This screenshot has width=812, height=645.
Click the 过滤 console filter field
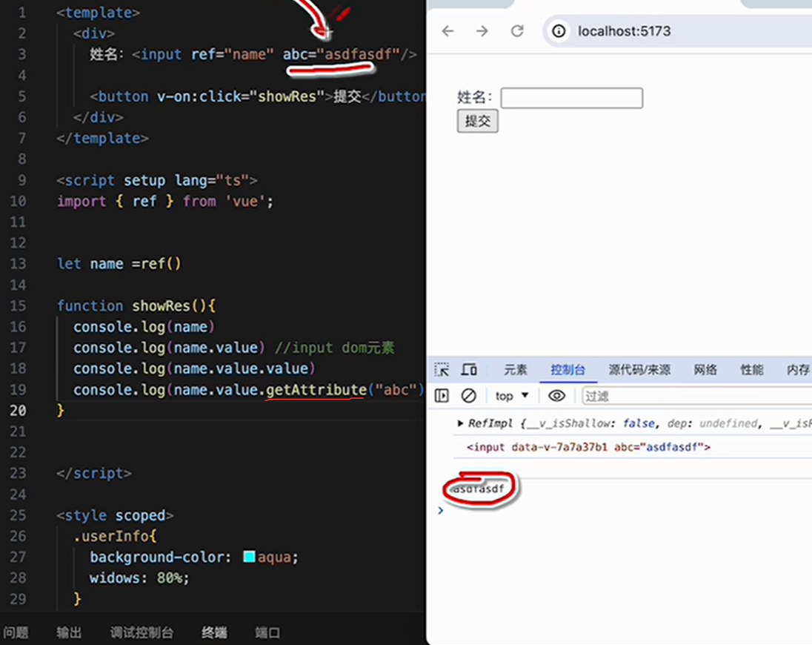(x=696, y=397)
